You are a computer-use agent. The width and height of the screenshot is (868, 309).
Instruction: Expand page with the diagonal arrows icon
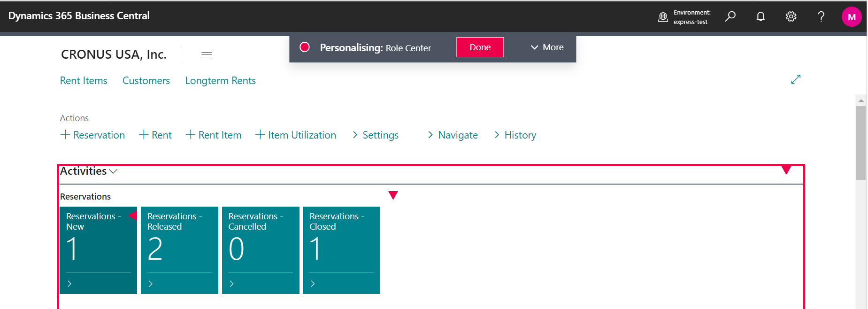tap(796, 79)
